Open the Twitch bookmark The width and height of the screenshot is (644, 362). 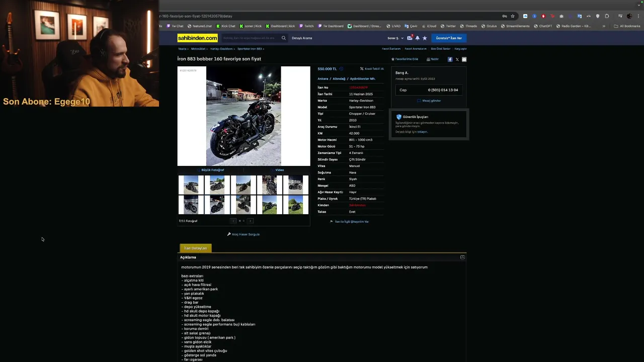306,26
